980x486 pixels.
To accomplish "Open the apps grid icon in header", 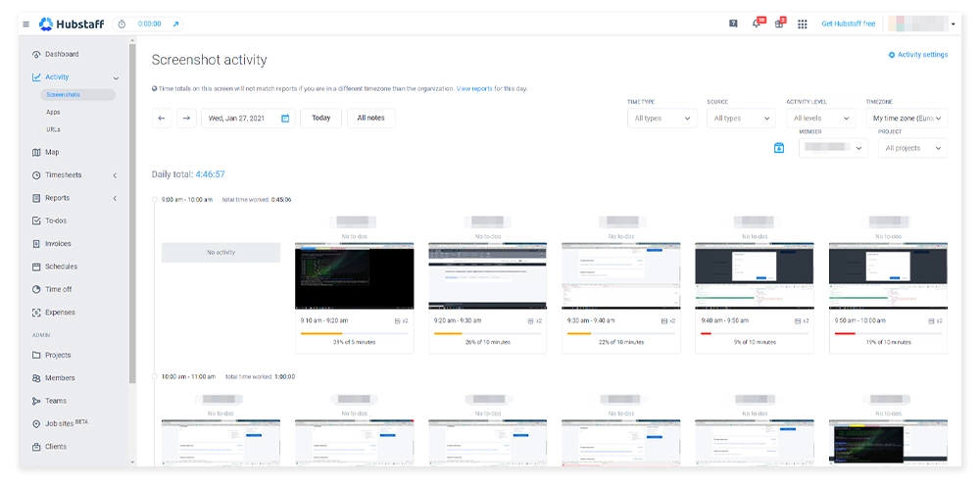I will click(803, 24).
